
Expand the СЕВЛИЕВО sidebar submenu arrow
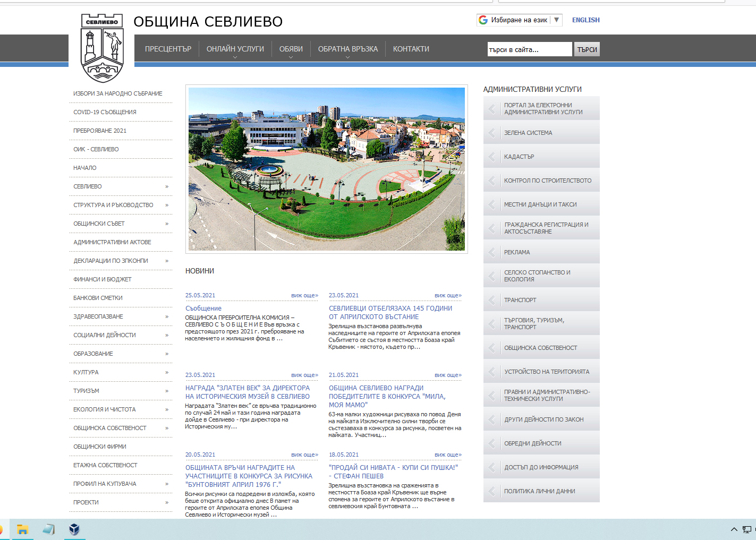point(167,186)
